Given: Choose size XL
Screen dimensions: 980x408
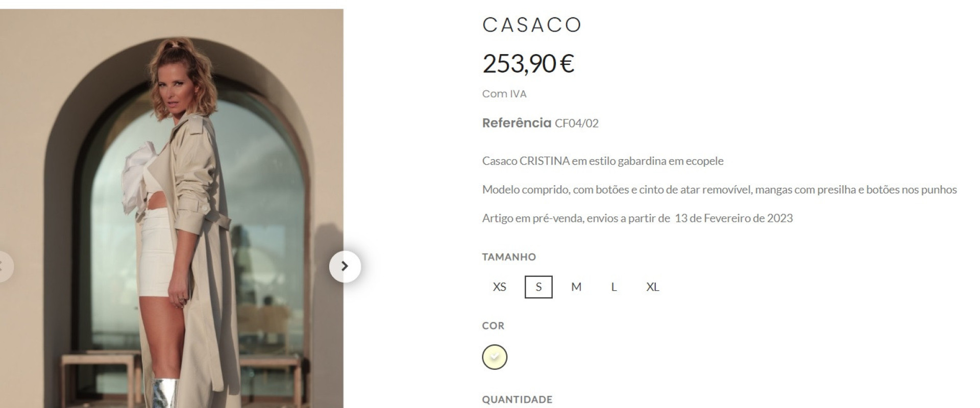Looking at the screenshot, I should pos(652,287).
